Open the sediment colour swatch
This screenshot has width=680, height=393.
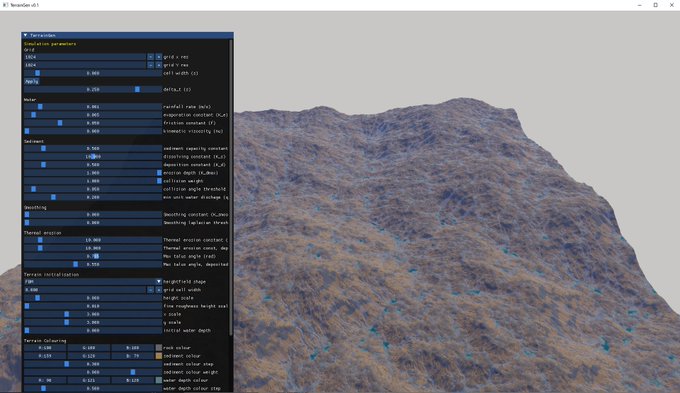click(159, 356)
